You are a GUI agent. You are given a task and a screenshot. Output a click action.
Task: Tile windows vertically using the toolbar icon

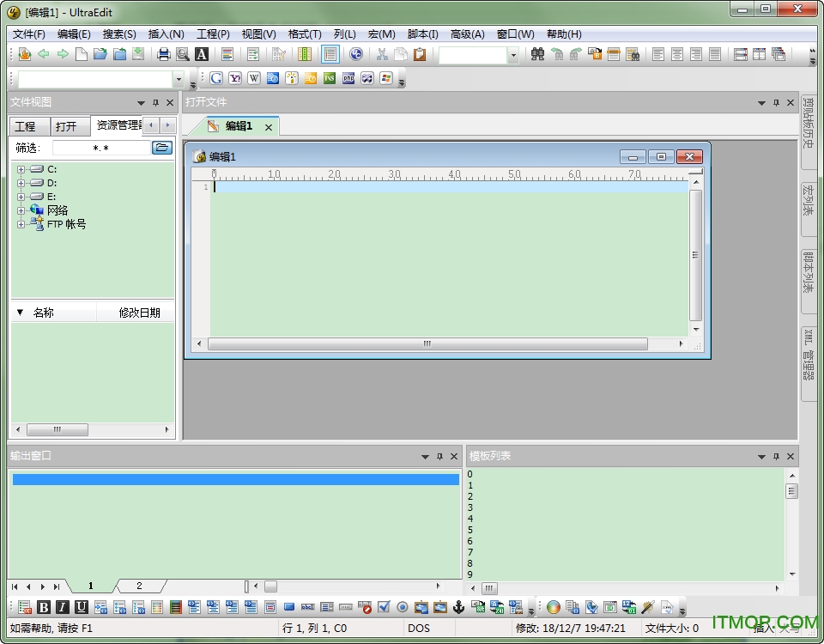coord(760,54)
